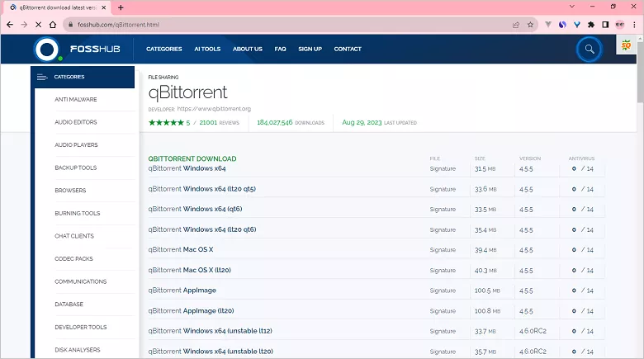Click the 21001 reviews link
Screen dimensions: 644x359
coord(219,122)
